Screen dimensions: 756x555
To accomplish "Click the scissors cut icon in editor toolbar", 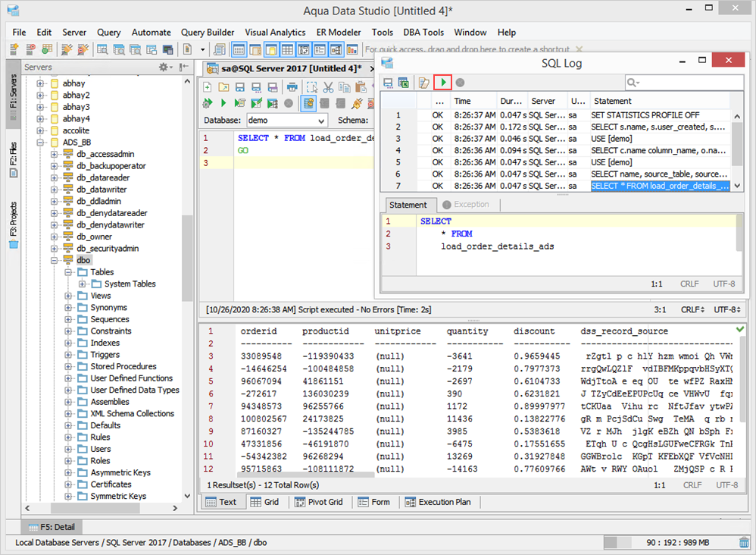I will [x=328, y=88].
